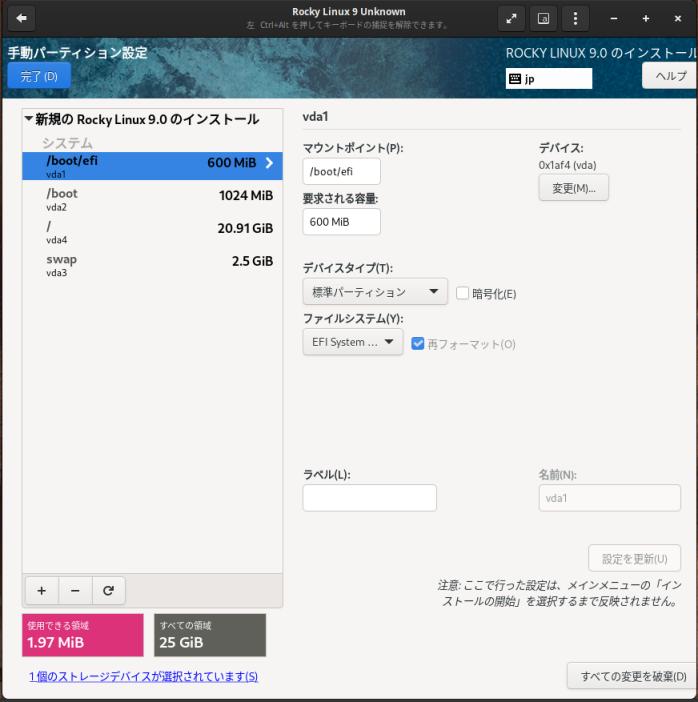Click the システム group heading

67,143
